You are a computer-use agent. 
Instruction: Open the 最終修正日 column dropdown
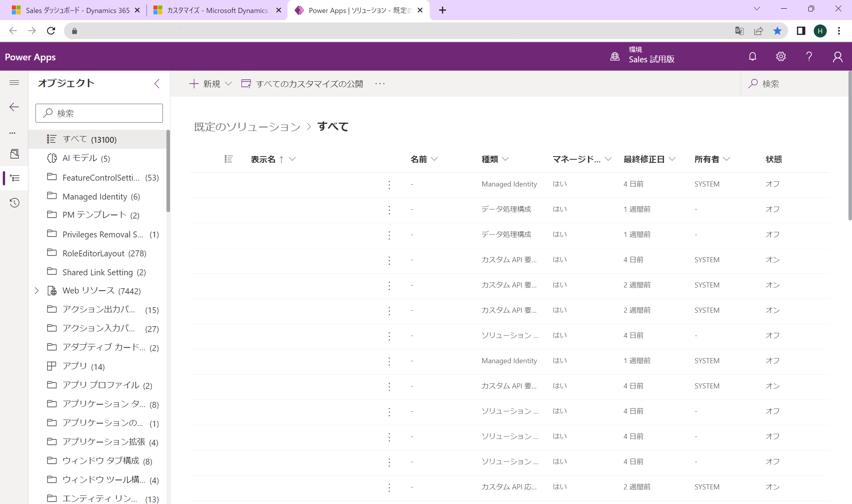pos(673,159)
